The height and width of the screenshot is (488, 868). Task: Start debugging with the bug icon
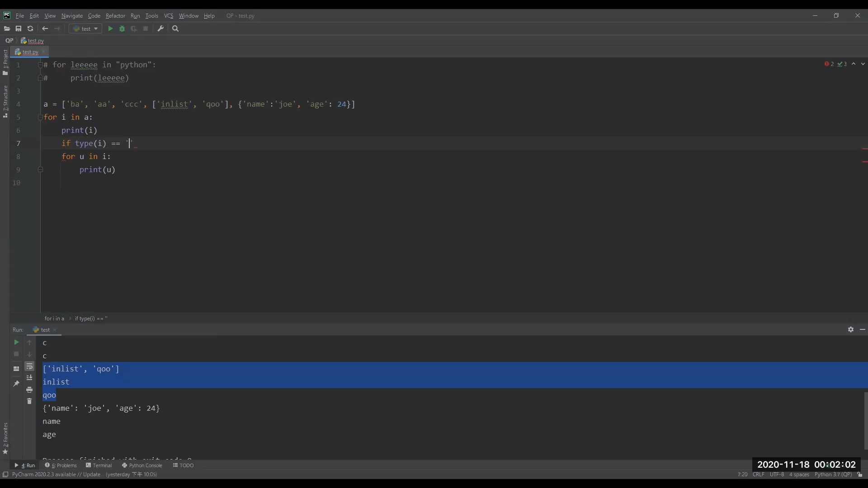coord(122,28)
